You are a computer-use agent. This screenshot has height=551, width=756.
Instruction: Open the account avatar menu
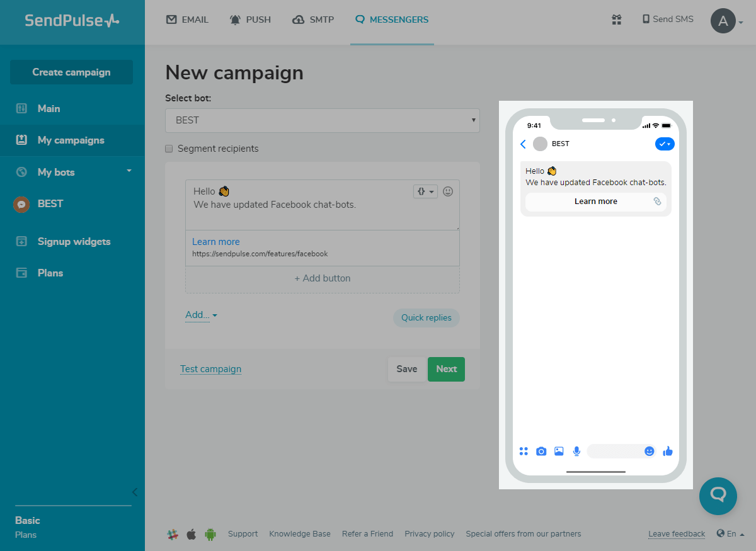726,21
